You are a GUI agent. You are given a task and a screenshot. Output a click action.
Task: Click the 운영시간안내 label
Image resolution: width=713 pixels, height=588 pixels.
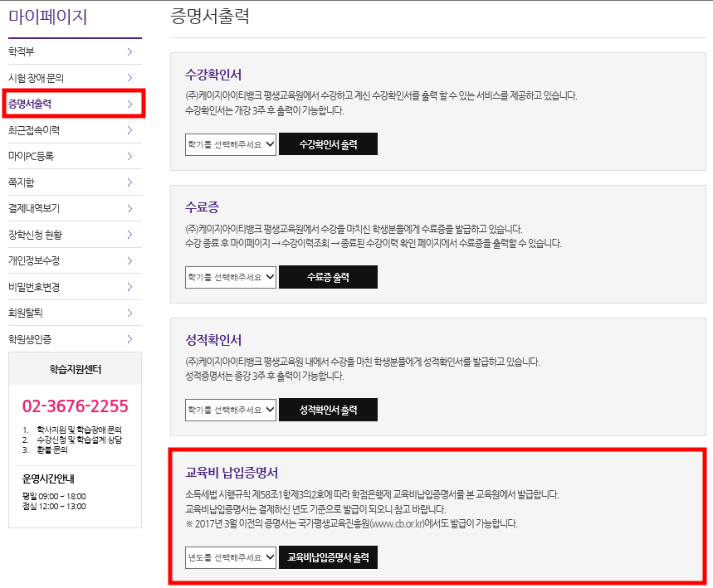pos(48,479)
